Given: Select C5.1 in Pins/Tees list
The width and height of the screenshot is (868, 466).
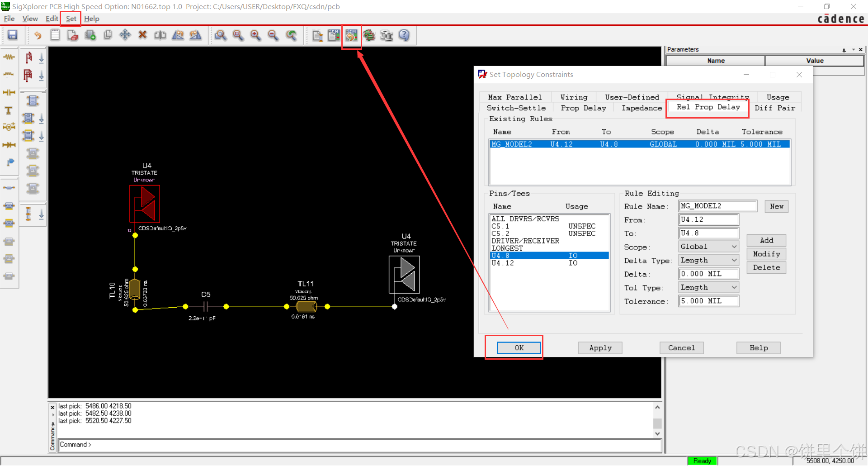Looking at the screenshot, I should 549,226.
